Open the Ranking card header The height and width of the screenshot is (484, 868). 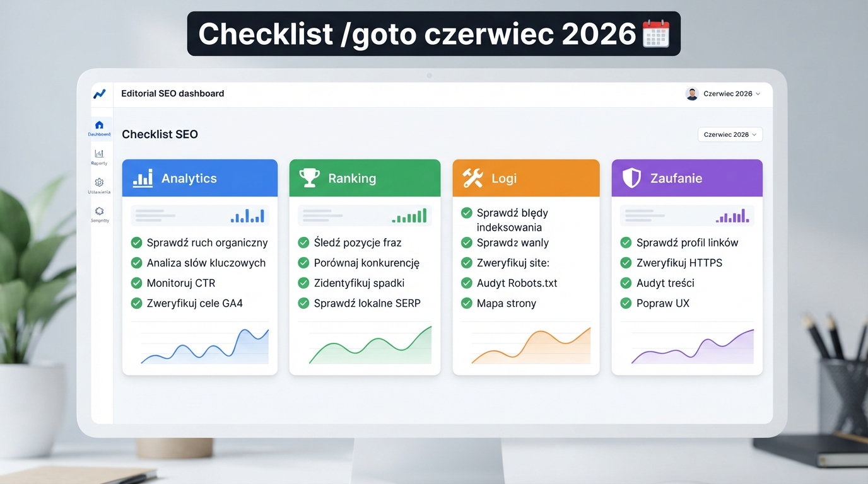point(365,178)
